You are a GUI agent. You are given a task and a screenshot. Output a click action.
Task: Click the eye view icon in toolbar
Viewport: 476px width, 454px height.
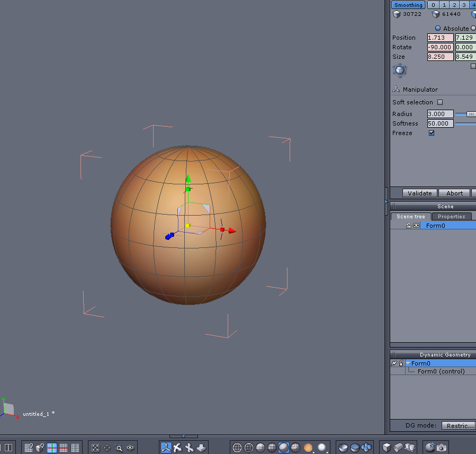(x=130, y=448)
